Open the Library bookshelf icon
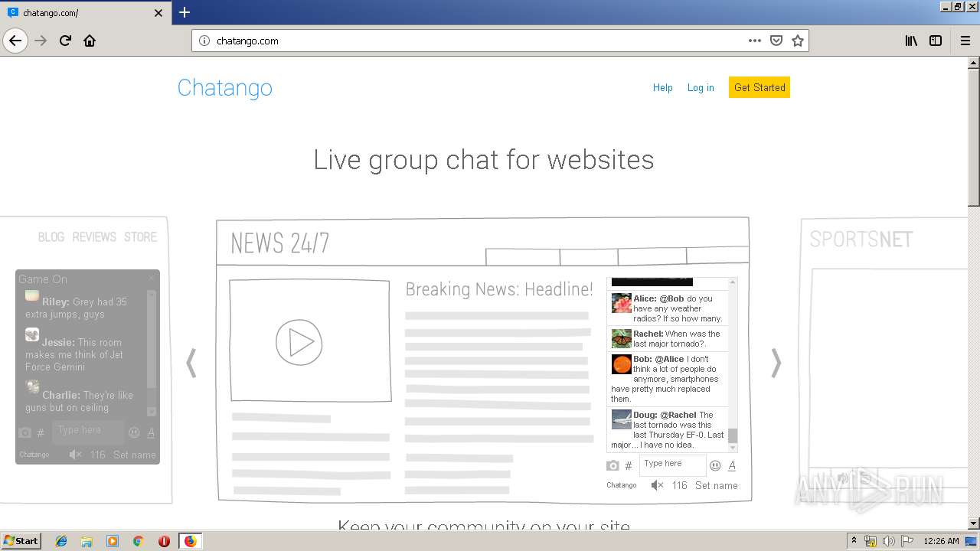The height and width of the screenshot is (551, 980). click(911, 41)
